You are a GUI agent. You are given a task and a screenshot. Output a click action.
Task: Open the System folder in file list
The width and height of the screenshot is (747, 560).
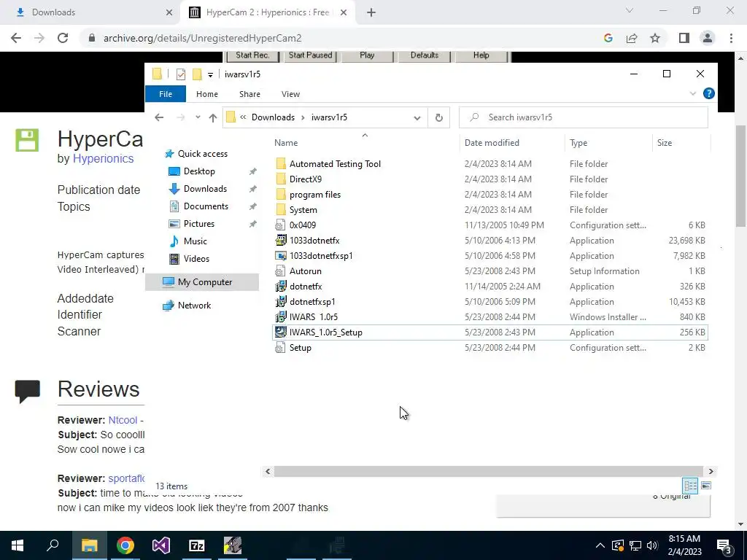[x=303, y=209]
